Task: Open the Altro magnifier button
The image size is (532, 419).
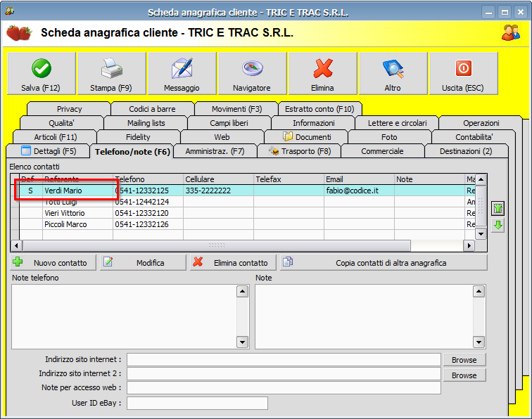Action: (393, 73)
